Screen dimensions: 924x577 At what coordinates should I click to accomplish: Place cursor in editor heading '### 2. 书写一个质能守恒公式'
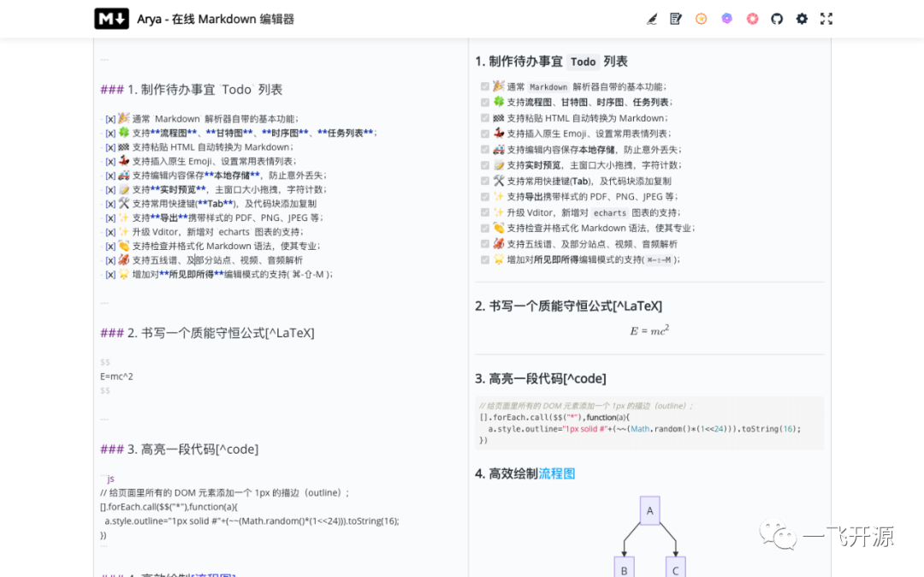tap(207, 333)
